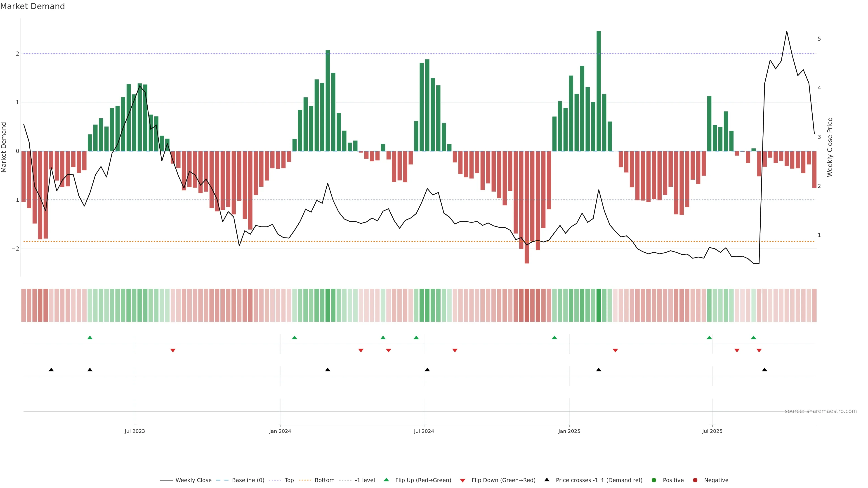Click the last black price-cross marker after Jul 2025
The width and height of the screenshot is (868, 488).
tap(764, 370)
